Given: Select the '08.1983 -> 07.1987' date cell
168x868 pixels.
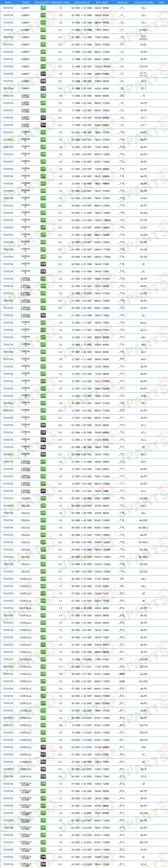Looking at the screenshot, I should pyautogui.click(x=82, y=674).
